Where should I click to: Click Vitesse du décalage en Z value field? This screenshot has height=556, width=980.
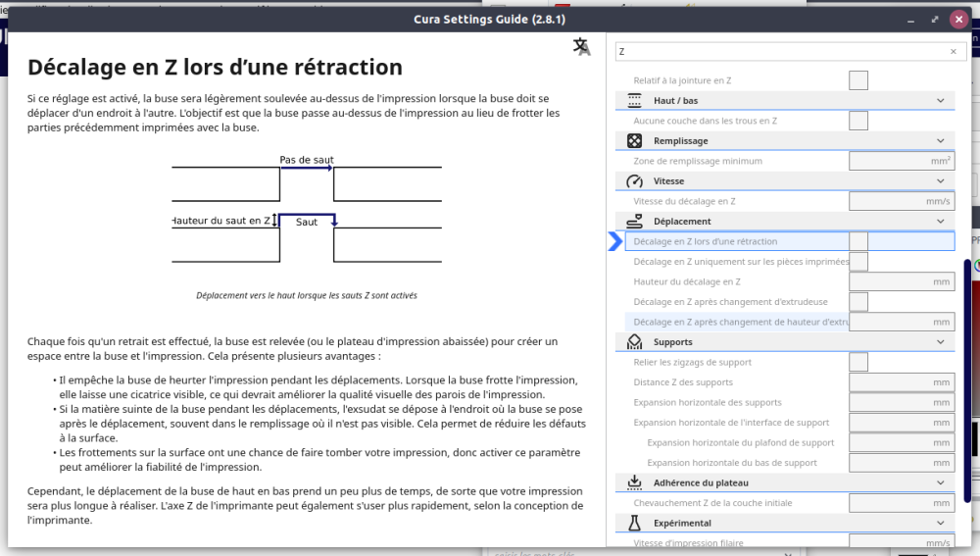coord(902,201)
